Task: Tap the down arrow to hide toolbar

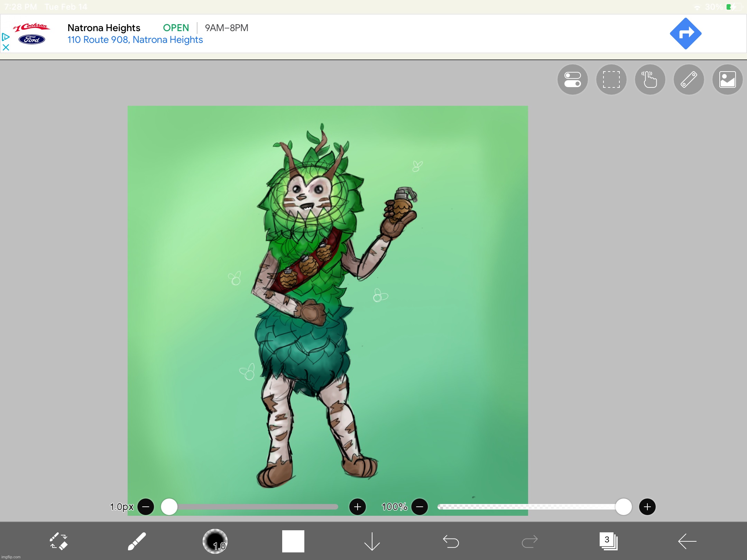Action: [x=372, y=541]
